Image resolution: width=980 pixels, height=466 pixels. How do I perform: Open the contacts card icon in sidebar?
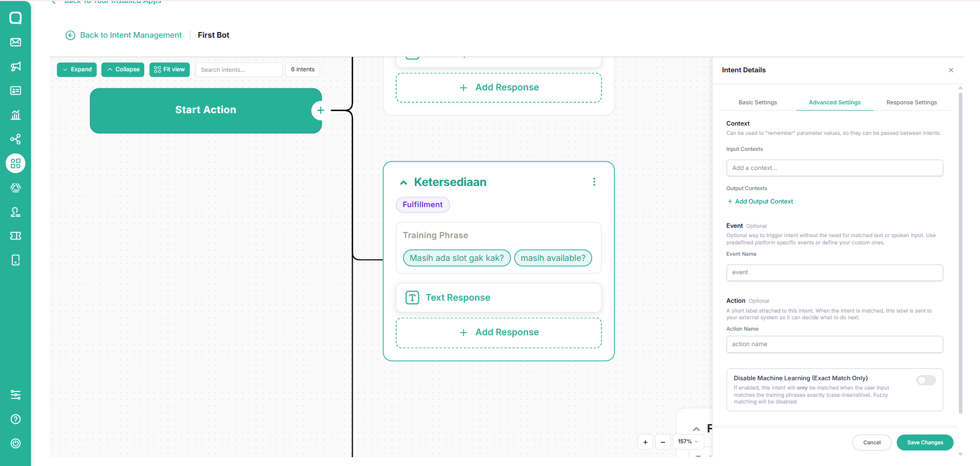(x=16, y=91)
